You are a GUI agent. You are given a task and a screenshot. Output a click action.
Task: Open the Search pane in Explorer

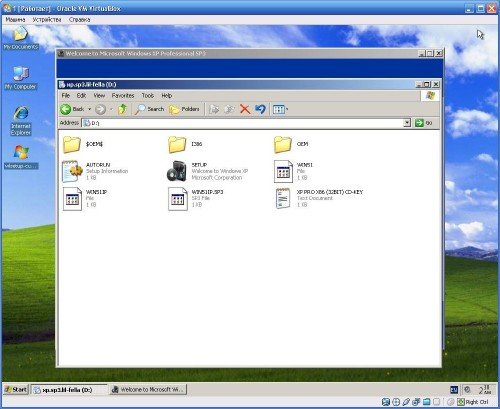(149, 109)
